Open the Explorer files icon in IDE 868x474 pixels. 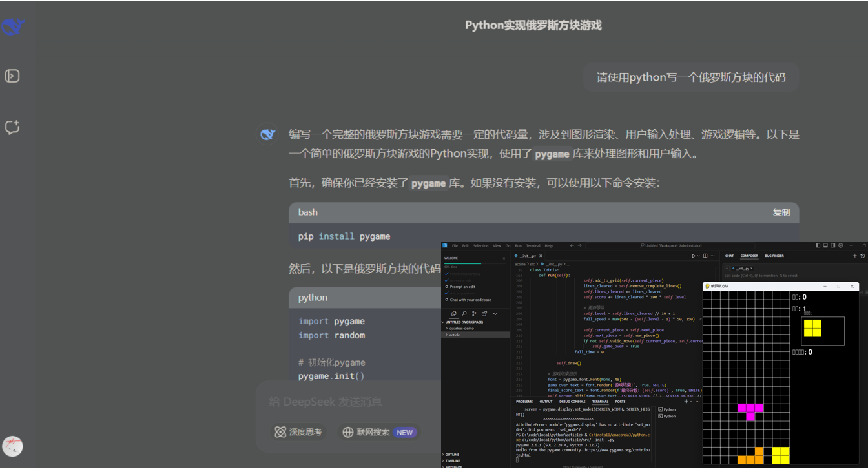tap(453, 314)
